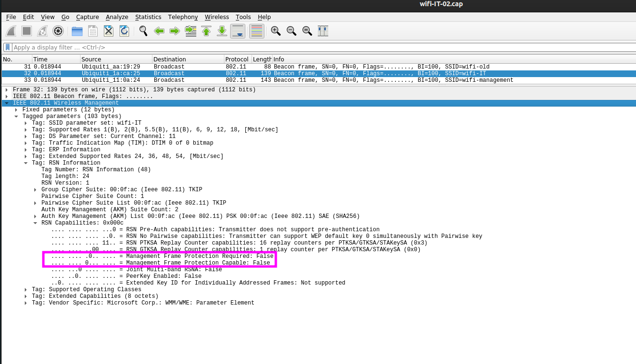Open the Statistics menu
This screenshot has height=364, width=636.
point(148,17)
